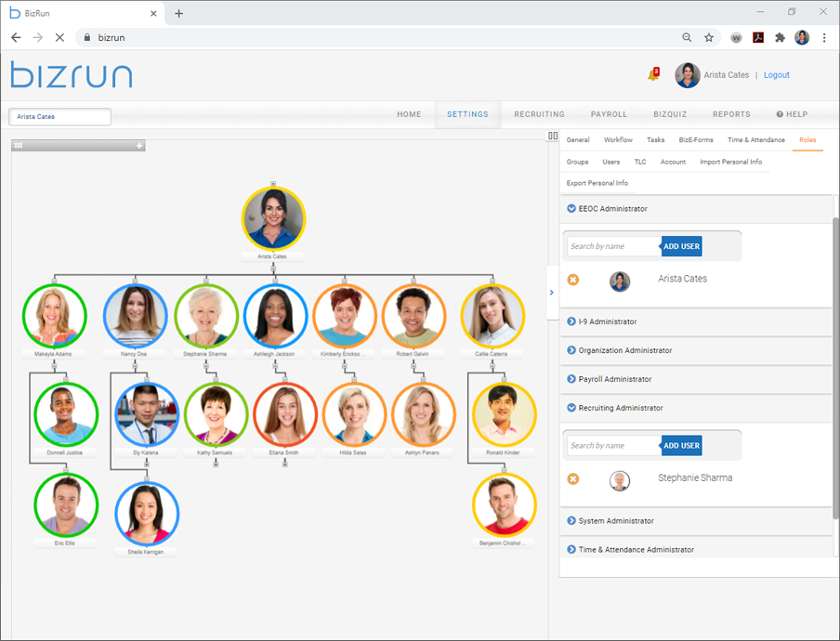Switch to BizE-Forms tab
Screen dimensions: 840x641
pos(696,139)
